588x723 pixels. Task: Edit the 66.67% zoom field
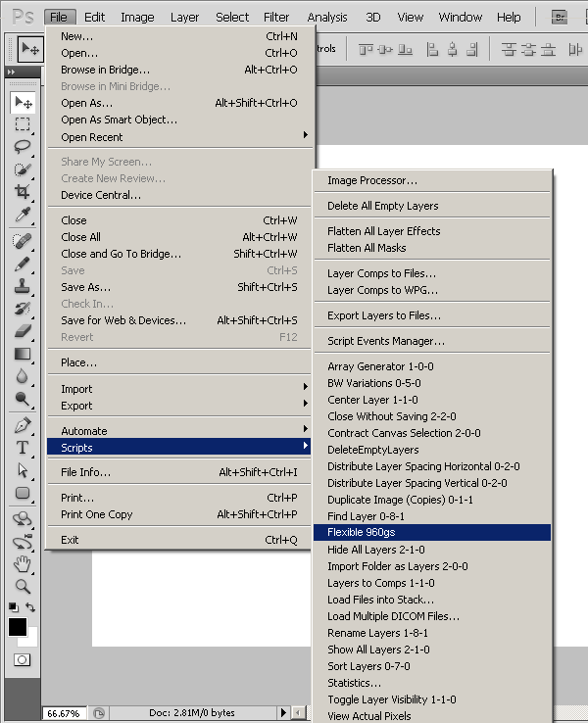pos(64,713)
